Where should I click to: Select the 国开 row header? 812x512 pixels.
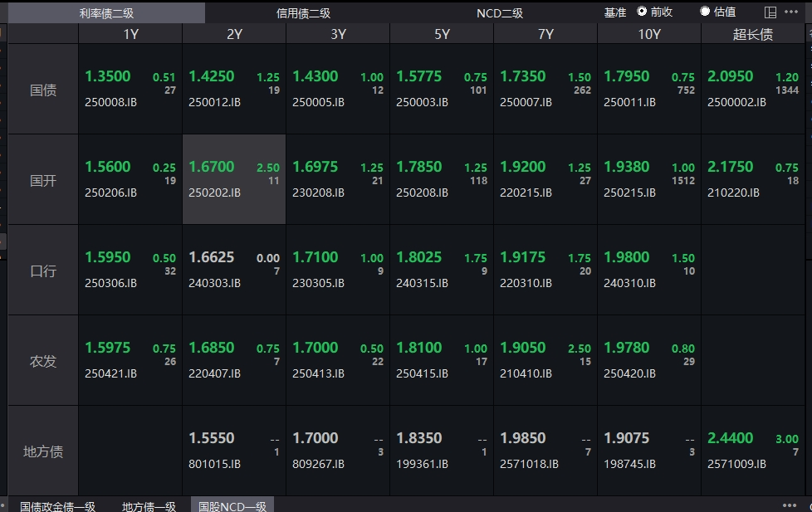pyautogui.click(x=43, y=179)
